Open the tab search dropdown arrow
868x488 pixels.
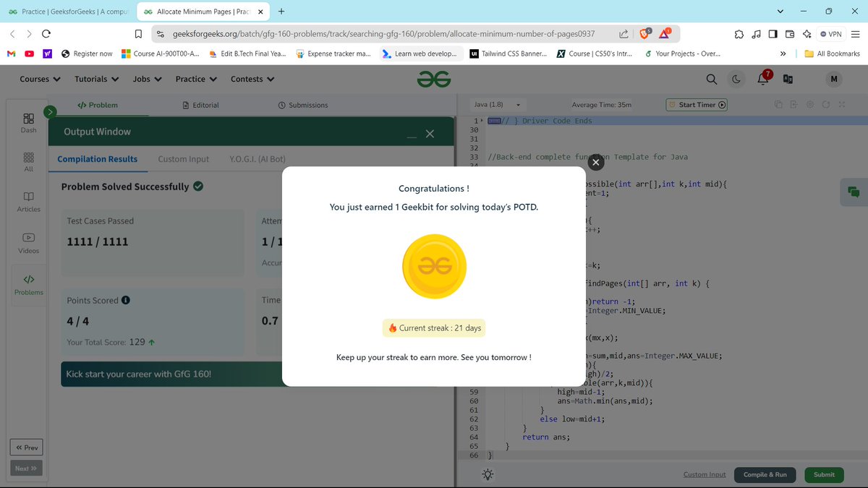coord(780,12)
